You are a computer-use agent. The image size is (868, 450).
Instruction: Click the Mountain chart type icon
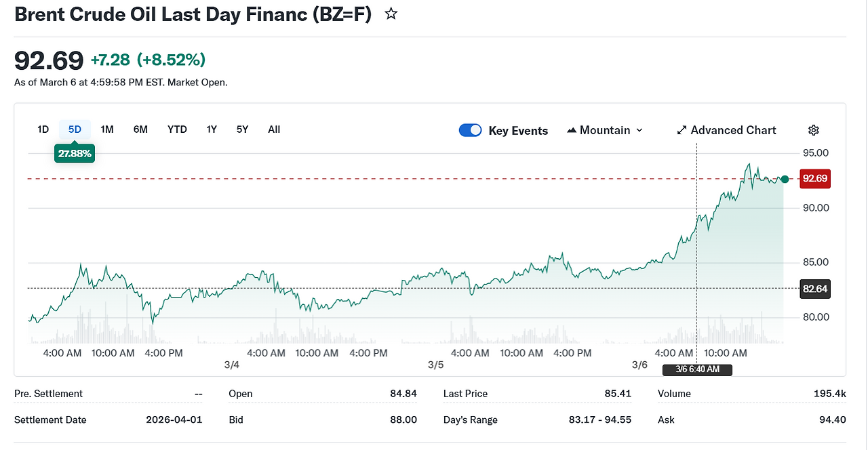(572, 130)
